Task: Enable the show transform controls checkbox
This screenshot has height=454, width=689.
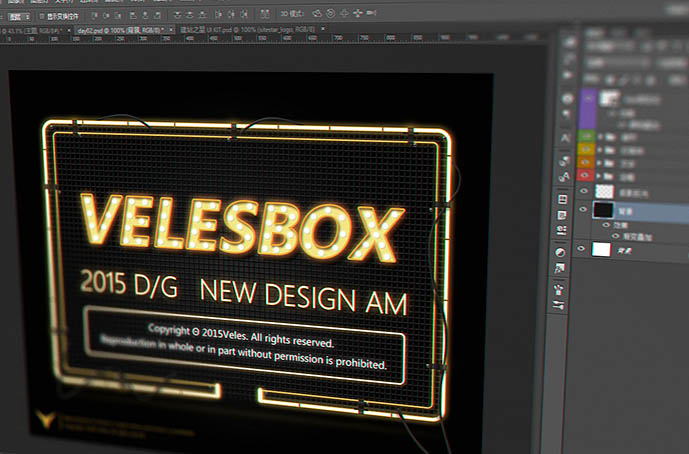Action: point(43,17)
